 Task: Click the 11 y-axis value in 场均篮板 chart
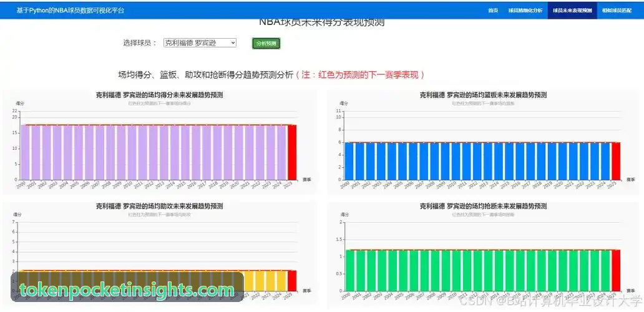coord(338,111)
